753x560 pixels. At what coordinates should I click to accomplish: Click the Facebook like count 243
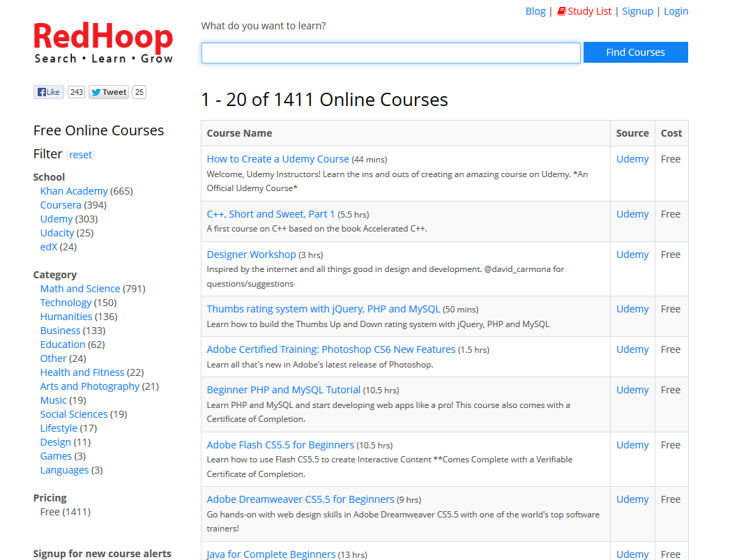click(x=77, y=92)
